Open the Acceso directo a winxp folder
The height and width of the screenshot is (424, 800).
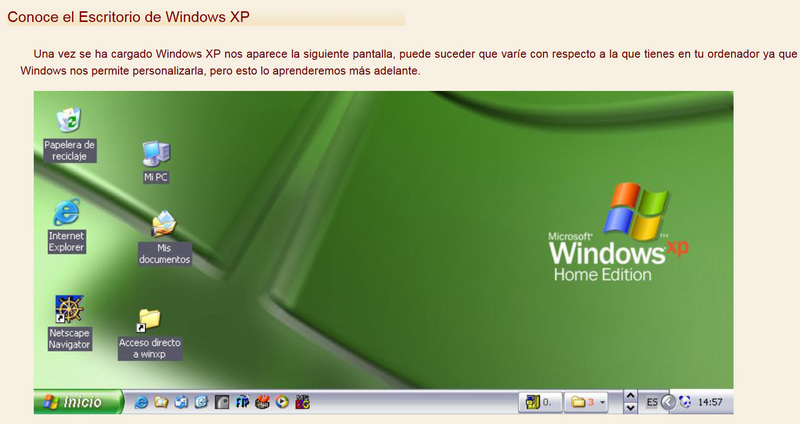click(x=149, y=334)
